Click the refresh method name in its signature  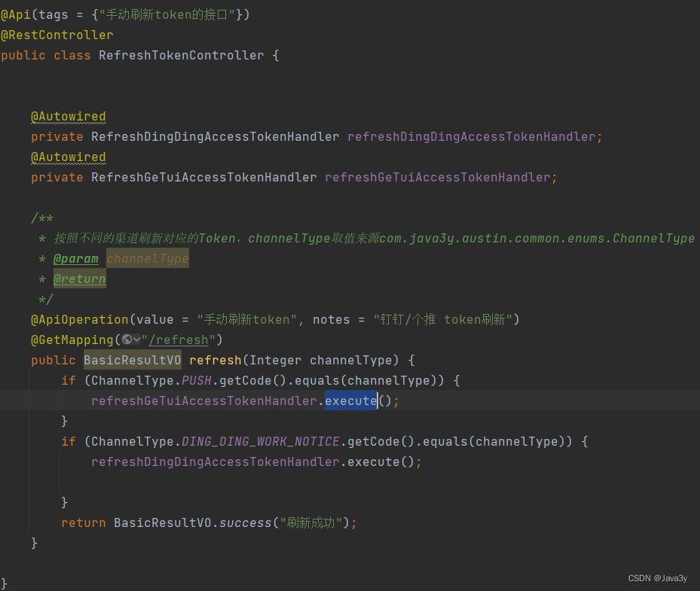(216, 361)
